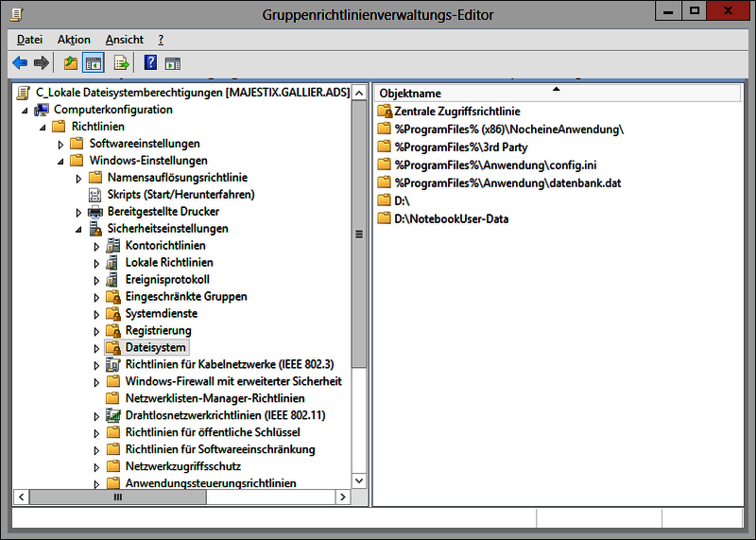Sort by the Objektname column header
Viewport: 756px width, 540px height.
(558, 93)
